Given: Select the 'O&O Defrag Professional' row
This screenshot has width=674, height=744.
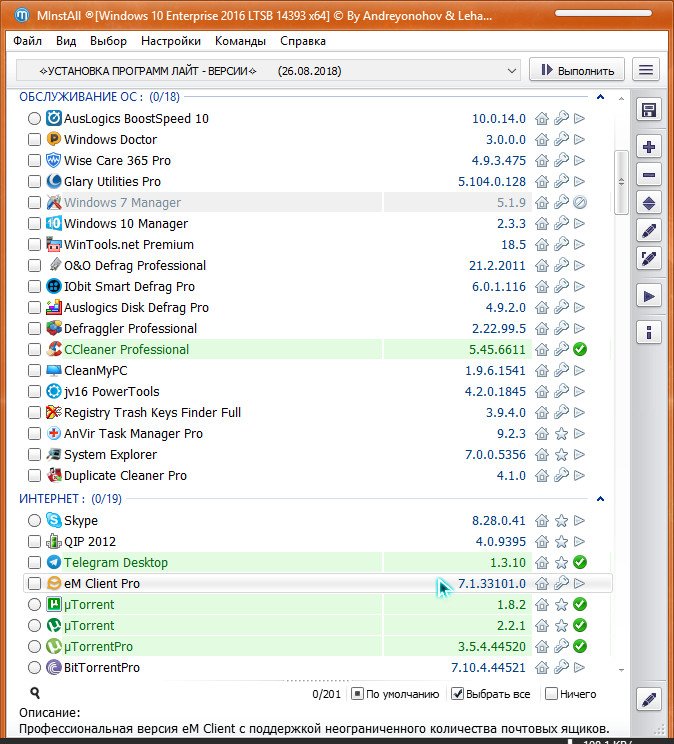Looking at the screenshot, I should [x=318, y=266].
